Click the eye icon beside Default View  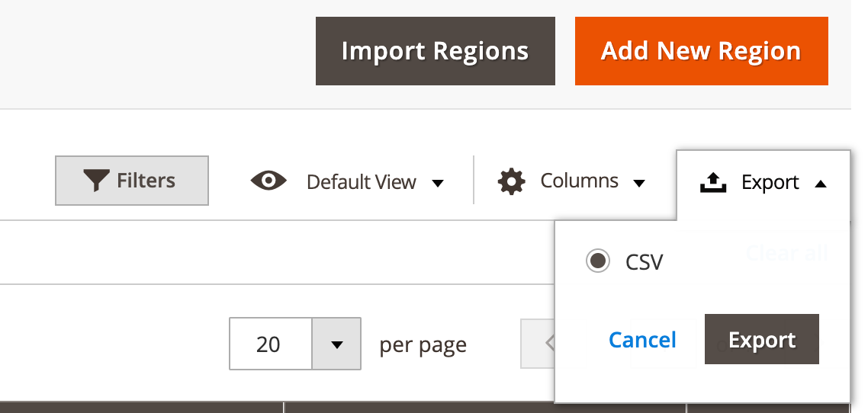pos(268,181)
